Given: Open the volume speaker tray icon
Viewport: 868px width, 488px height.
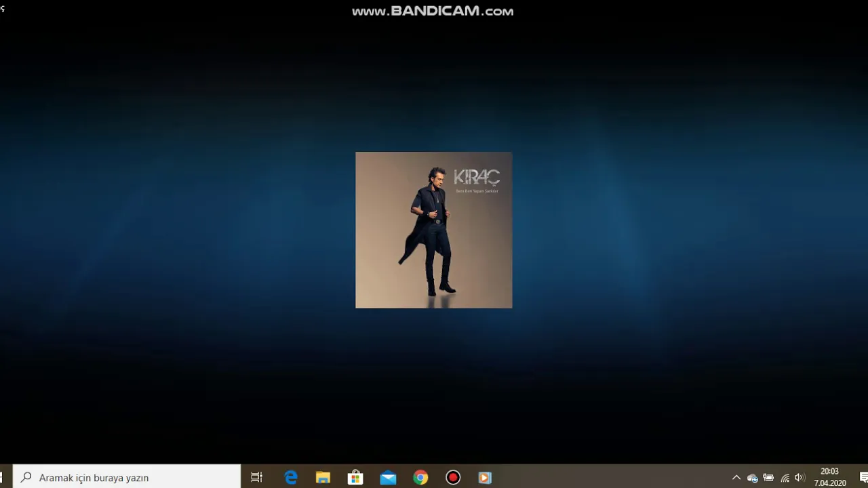Looking at the screenshot, I should (x=800, y=478).
